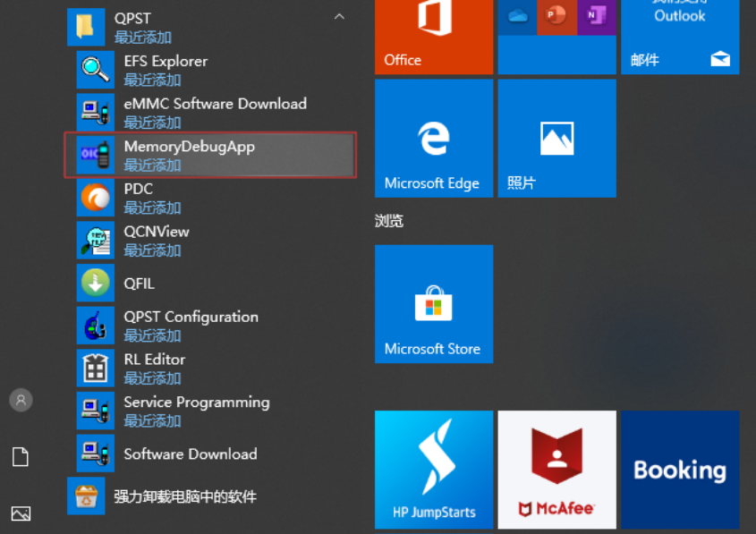Open Service Programming icon
The height and width of the screenshot is (534, 756).
click(96, 411)
